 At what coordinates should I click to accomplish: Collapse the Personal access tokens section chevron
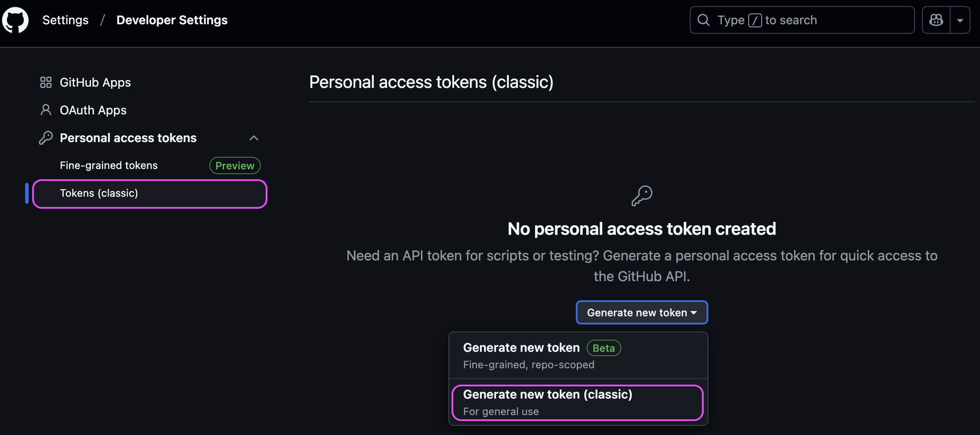coord(254,138)
